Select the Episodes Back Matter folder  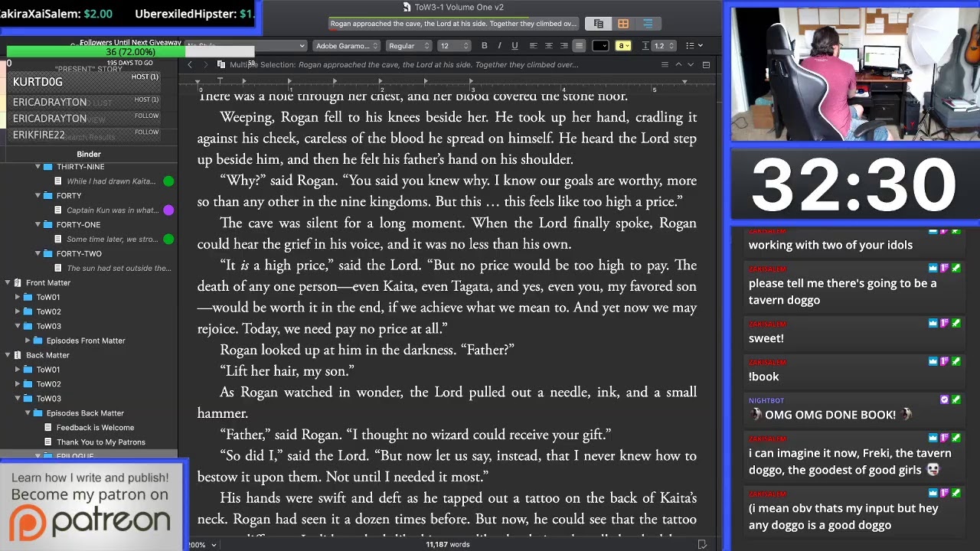[85, 413]
